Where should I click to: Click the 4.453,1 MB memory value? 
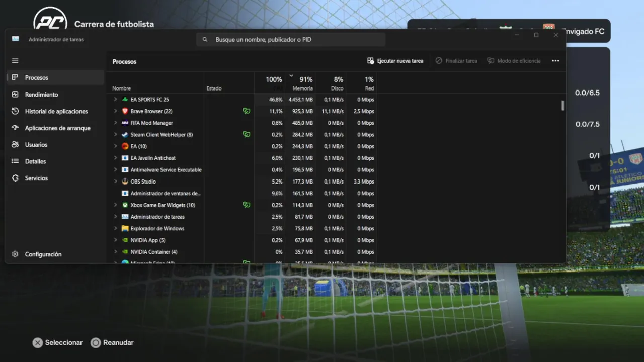[x=301, y=100]
